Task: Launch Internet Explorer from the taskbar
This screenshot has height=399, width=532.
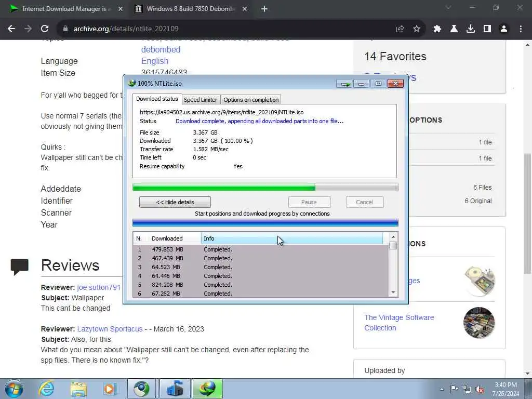Action: point(46,389)
